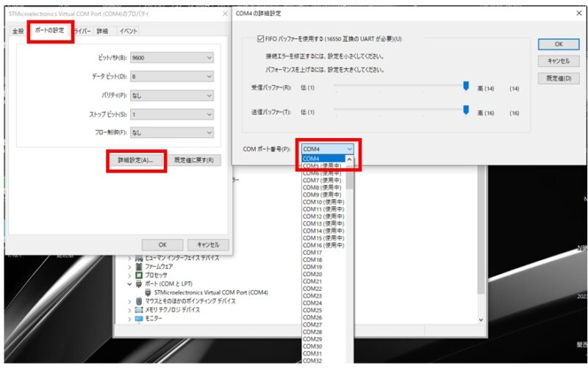The width and height of the screenshot is (588, 368).
Task: Expand the マウスとそのほかのポインティング デバイス node
Action: coord(129,301)
